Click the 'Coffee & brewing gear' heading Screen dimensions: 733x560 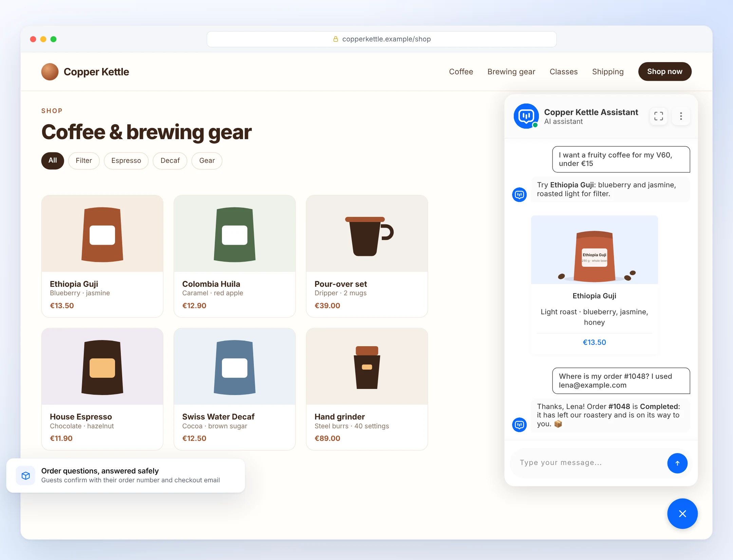tap(146, 132)
